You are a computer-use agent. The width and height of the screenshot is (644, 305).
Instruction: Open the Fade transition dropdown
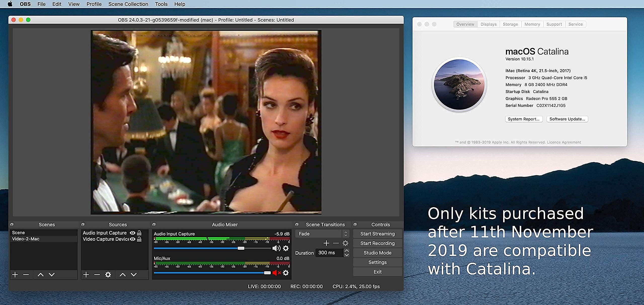322,234
